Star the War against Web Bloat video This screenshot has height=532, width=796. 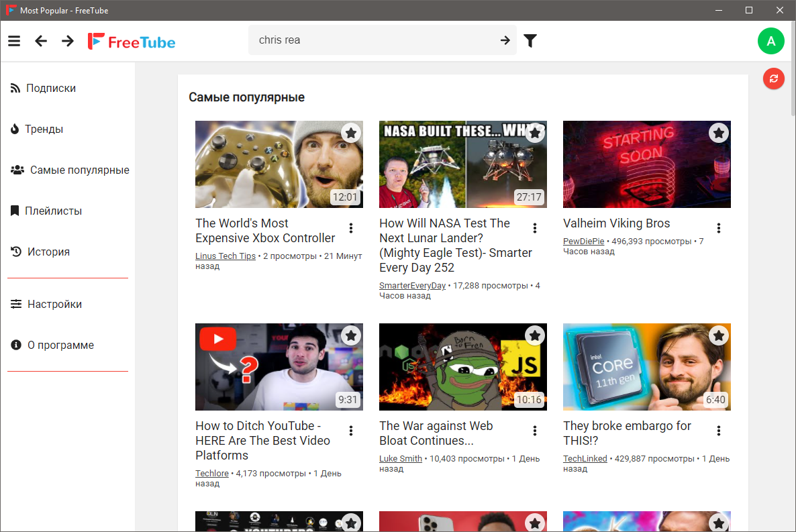click(534, 335)
